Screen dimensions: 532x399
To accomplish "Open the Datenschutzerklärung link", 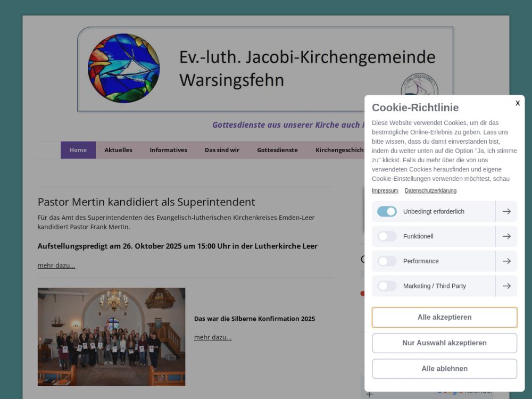I will (430, 190).
